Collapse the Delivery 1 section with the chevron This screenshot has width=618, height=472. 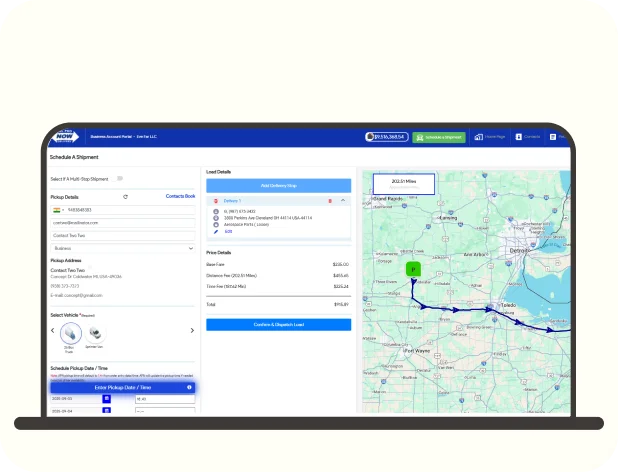pos(343,201)
